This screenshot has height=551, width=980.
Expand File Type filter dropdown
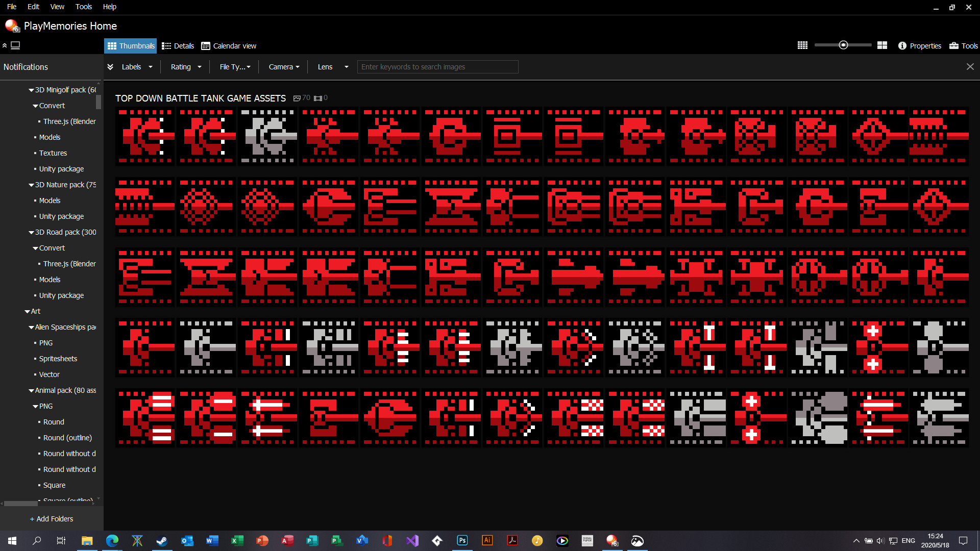tap(234, 67)
